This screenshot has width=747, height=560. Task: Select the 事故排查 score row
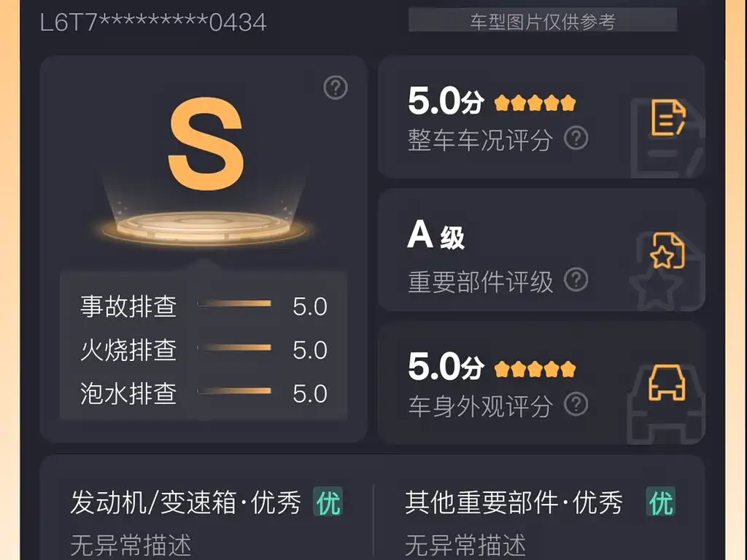point(204,306)
